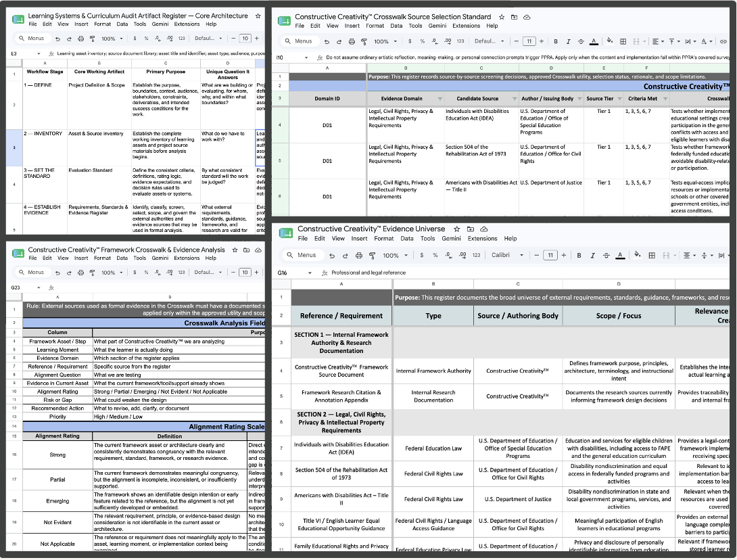Image resolution: width=737 pixels, height=560 pixels.
Task: Redo in Source Selection Standard toolbar
Action: [339, 41]
